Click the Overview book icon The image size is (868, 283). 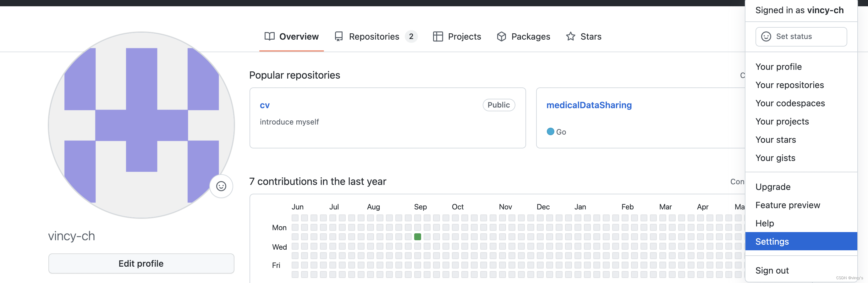[269, 36]
